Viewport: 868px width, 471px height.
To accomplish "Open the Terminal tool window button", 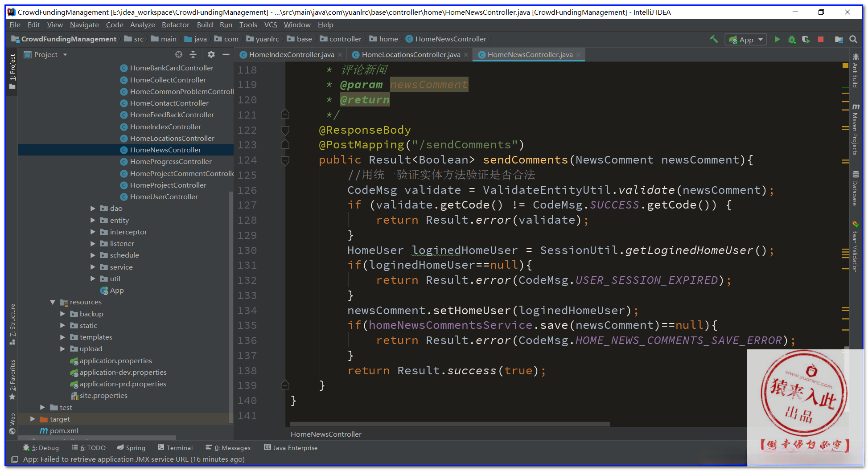I will [175, 448].
